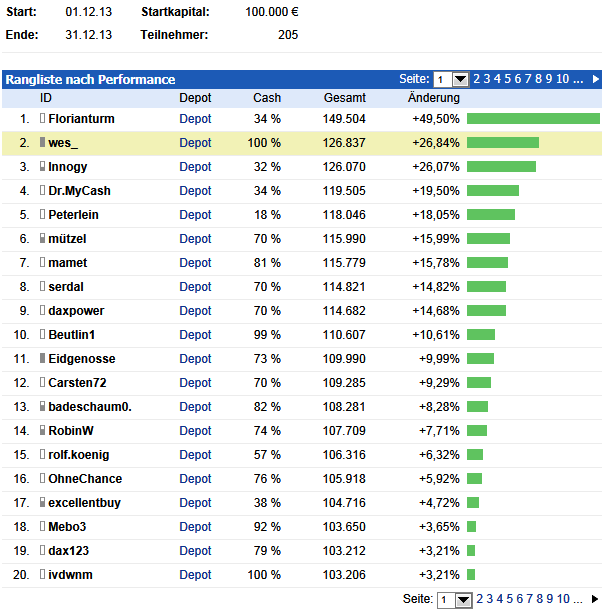605x612 pixels.
Task: Open the Depot link for ivdwnm
Action: point(195,575)
